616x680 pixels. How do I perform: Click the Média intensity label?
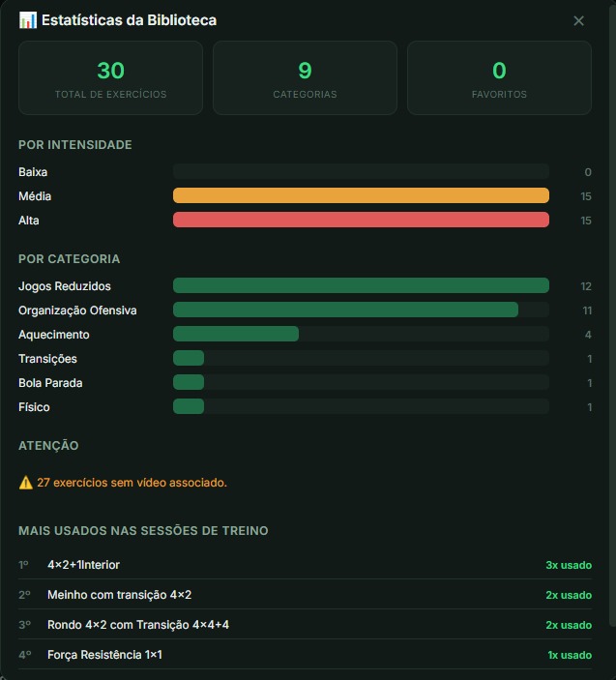(x=35, y=196)
